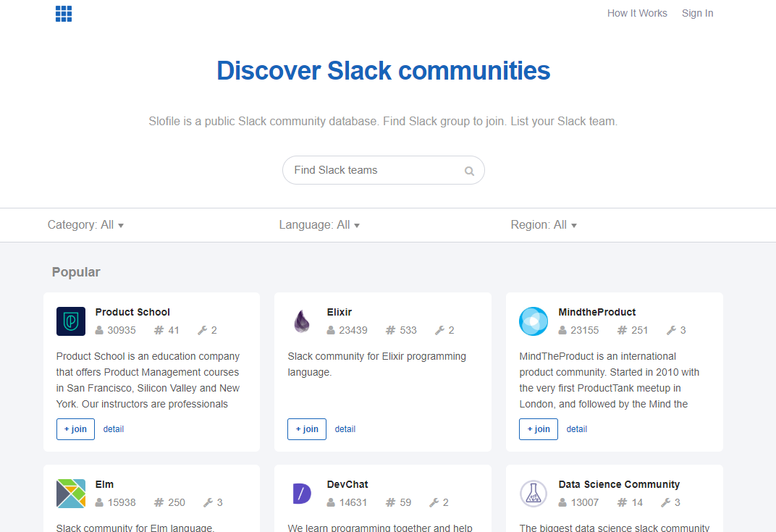Open the How It Works page
This screenshot has height=532, width=776.
[x=637, y=13]
